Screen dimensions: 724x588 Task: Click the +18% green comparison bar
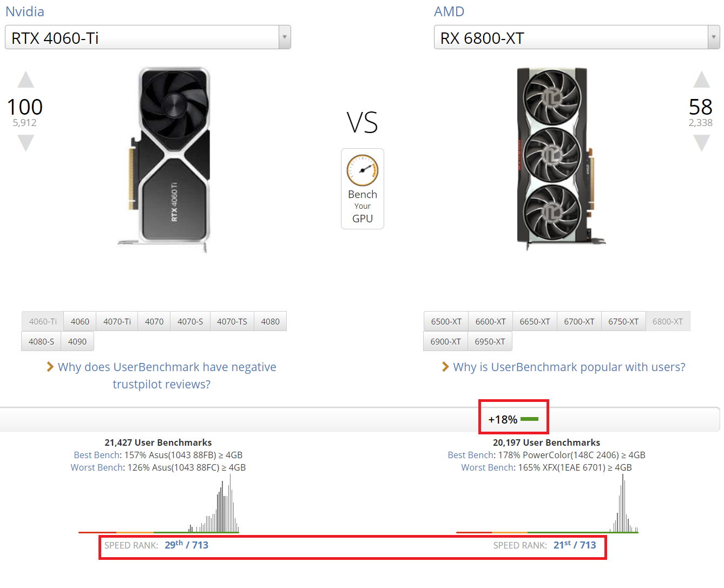(529, 419)
